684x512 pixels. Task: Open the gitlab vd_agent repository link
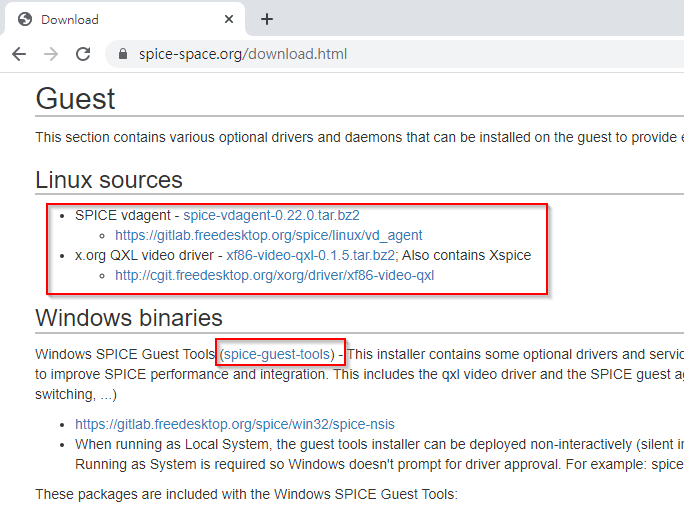[269, 236]
